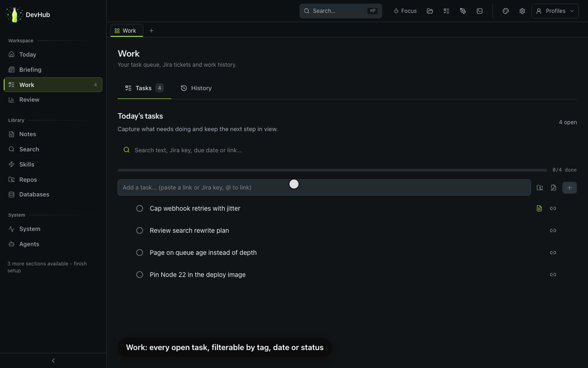588x368 pixels.
Task: Open Search in Library section
Action: (x=53, y=149)
